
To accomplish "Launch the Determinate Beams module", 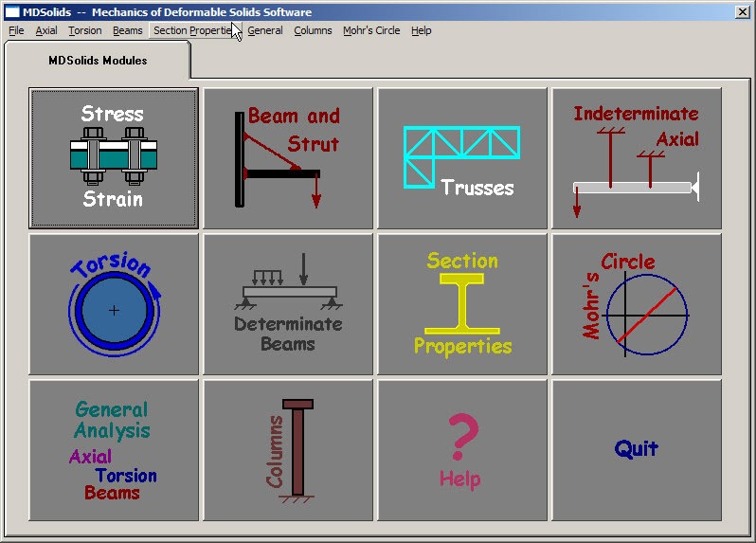I will pos(288,304).
